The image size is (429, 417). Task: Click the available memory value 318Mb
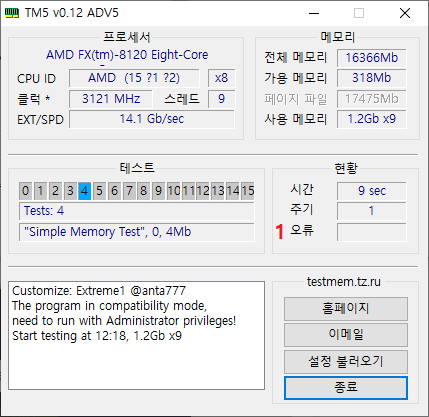click(372, 78)
